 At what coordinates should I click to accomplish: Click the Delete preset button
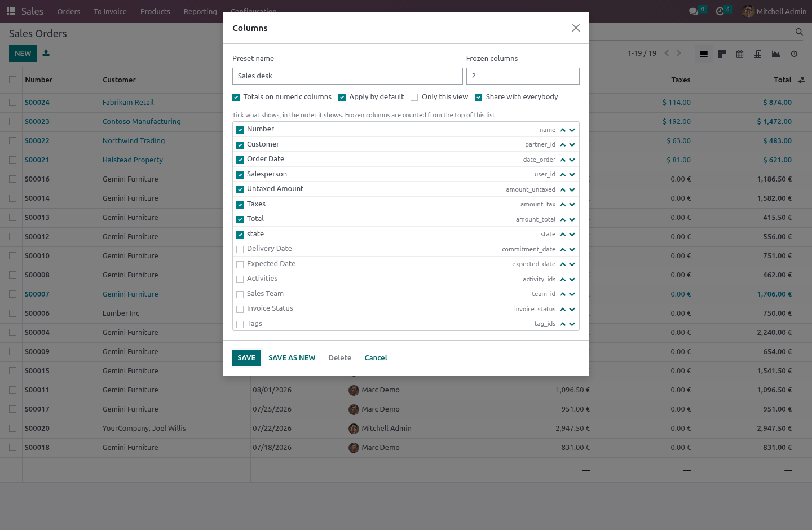pos(340,358)
